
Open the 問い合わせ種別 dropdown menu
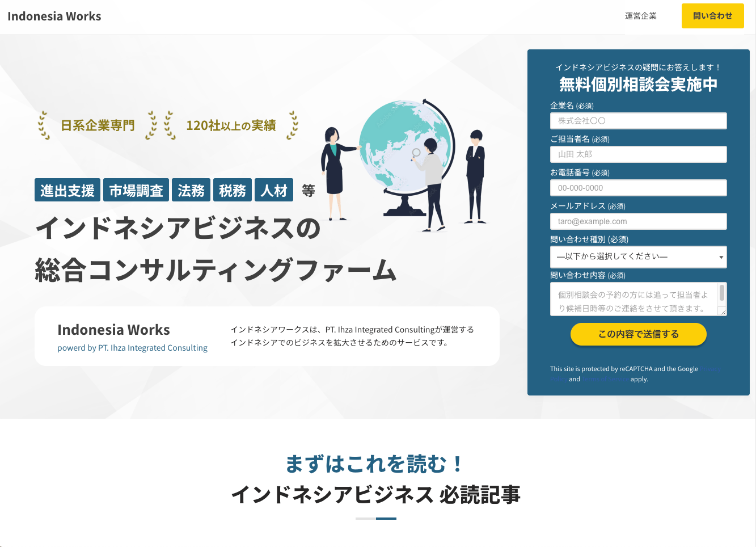coord(638,257)
